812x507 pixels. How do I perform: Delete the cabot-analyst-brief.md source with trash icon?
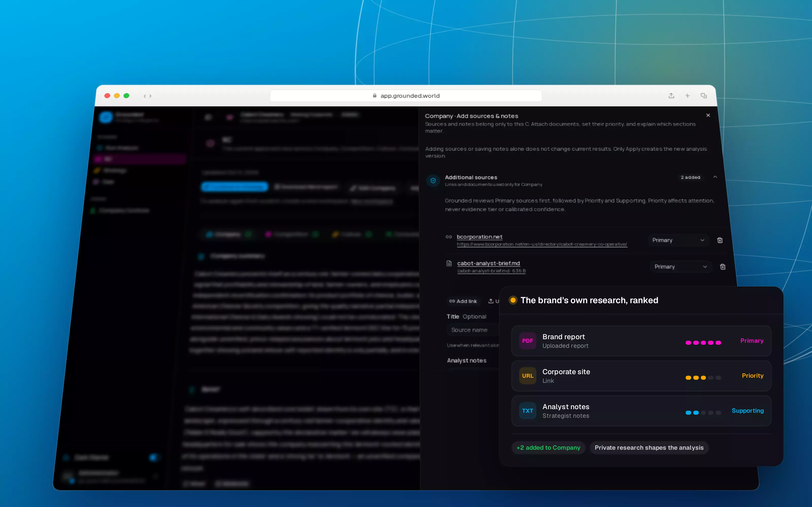coord(722,267)
